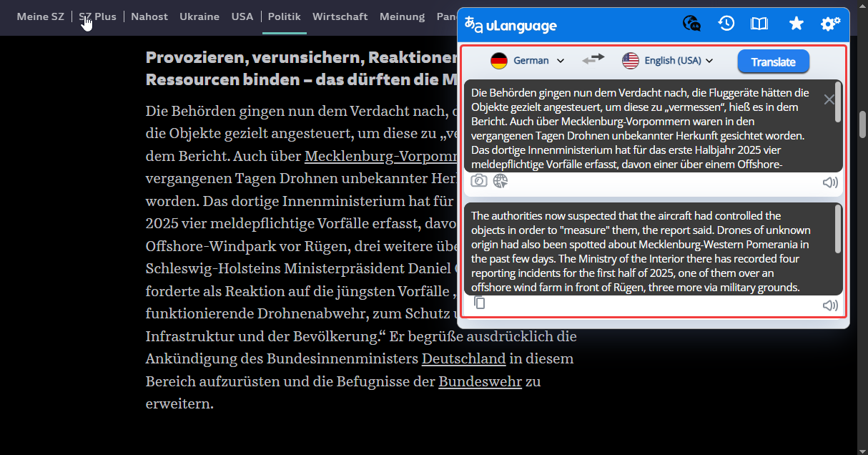Open translation history clock icon
Image resolution: width=868 pixels, height=455 pixels.
coord(726,24)
